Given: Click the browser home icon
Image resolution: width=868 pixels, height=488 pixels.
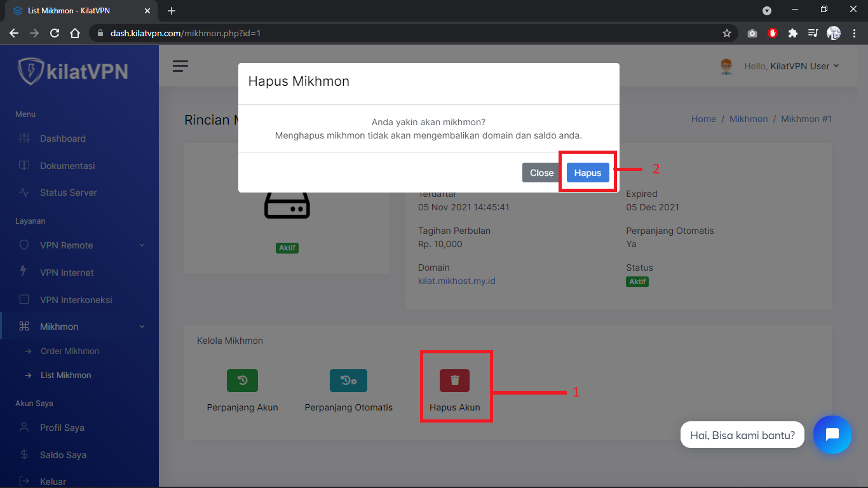Looking at the screenshot, I should coord(75,33).
